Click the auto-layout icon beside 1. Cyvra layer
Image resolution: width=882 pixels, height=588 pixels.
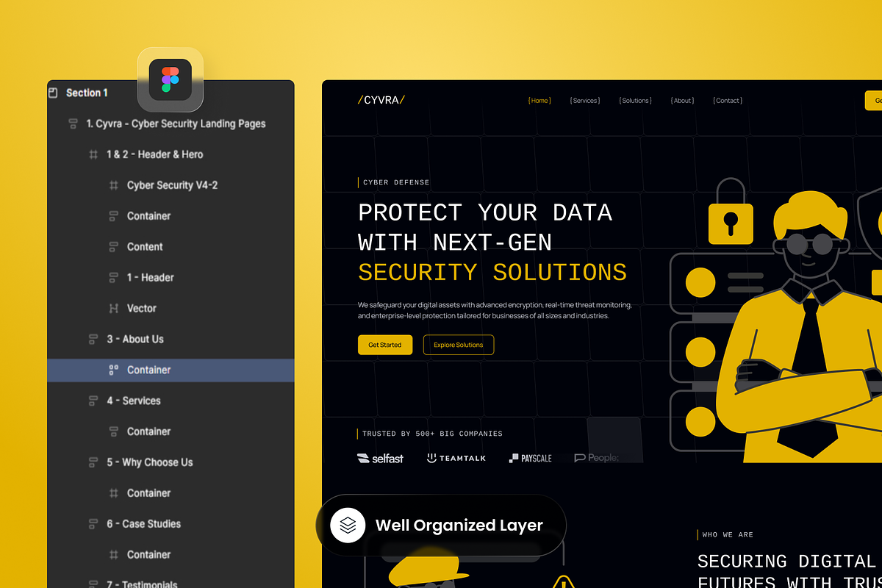(73, 123)
